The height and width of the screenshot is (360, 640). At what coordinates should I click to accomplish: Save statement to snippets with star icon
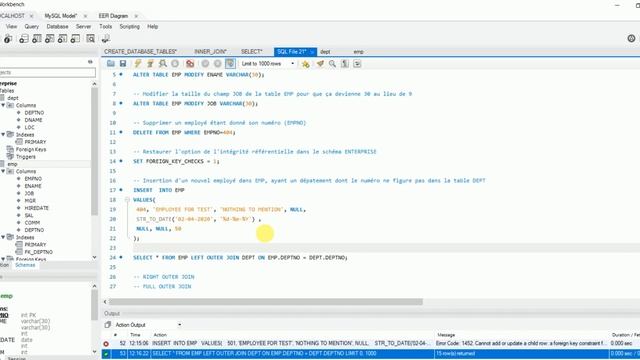305,64
